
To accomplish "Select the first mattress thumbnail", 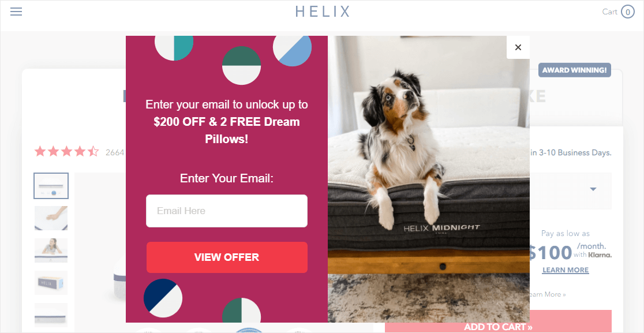I will tap(51, 186).
